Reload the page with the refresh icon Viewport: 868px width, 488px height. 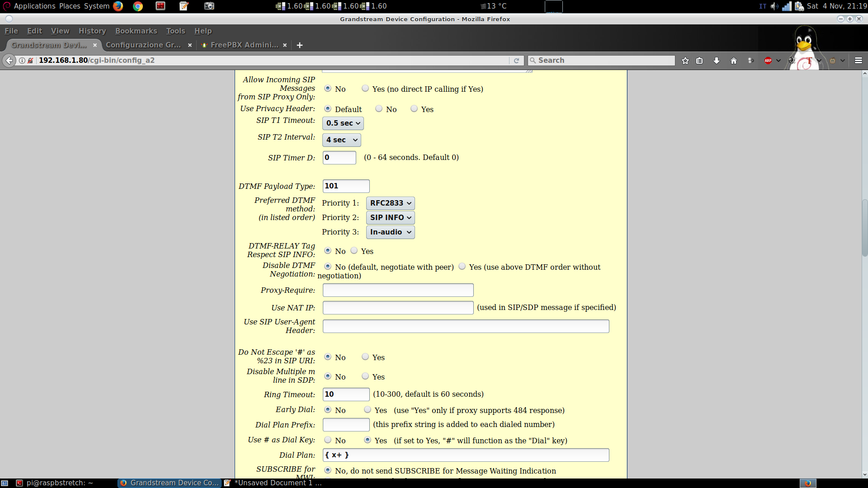tap(516, 61)
